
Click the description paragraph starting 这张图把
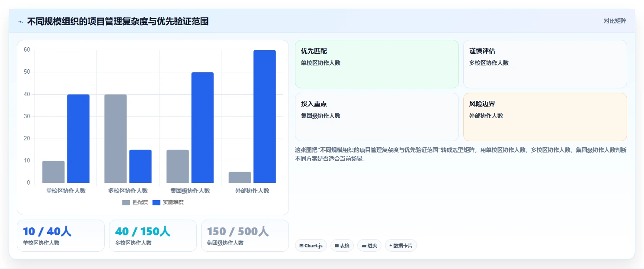pyautogui.click(x=461, y=154)
